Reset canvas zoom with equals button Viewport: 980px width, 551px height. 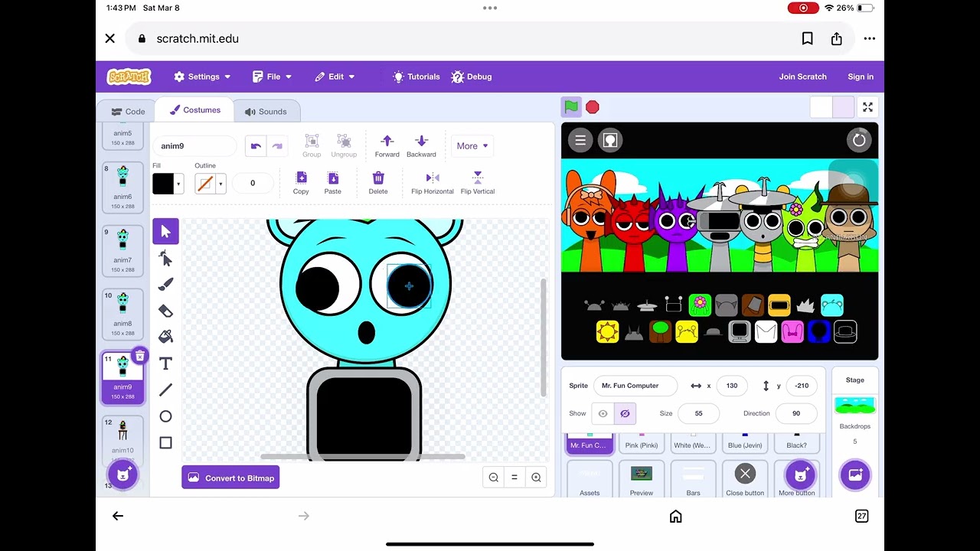[x=514, y=478]
